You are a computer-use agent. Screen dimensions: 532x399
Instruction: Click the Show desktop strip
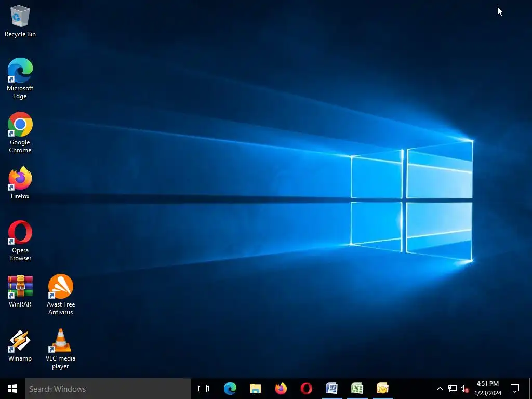click(530, 389)
